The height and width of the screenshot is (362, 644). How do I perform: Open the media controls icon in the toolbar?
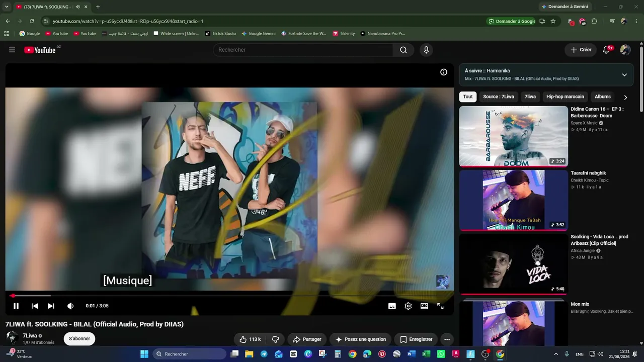pyautogui.click(x=612, y=21)
